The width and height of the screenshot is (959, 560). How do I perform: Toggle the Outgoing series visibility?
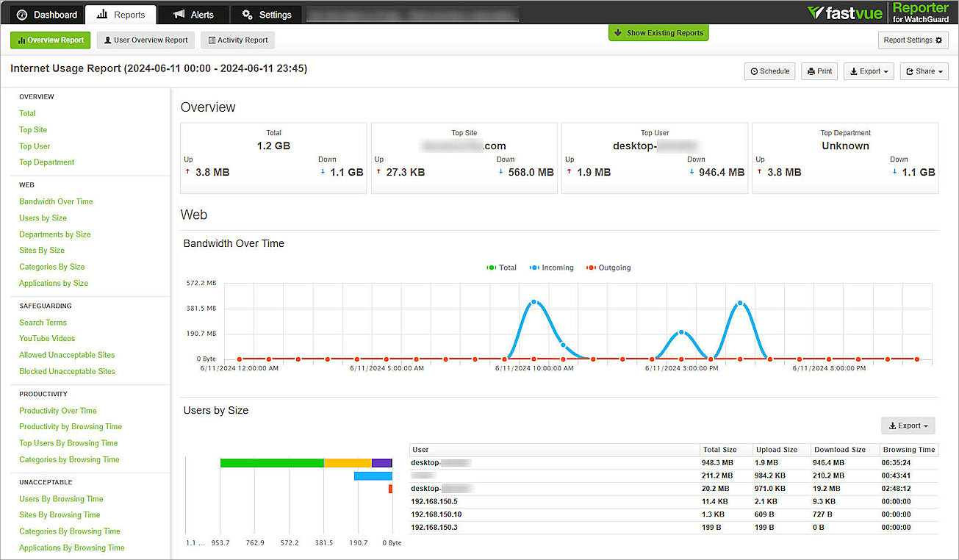[x=608, y=268]
